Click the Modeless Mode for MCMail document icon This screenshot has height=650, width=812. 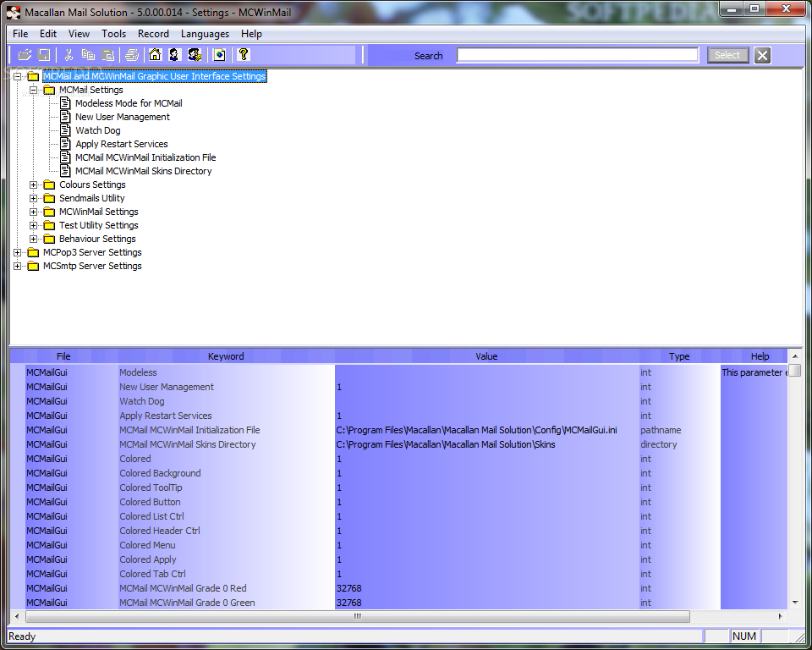coord(65,103)
